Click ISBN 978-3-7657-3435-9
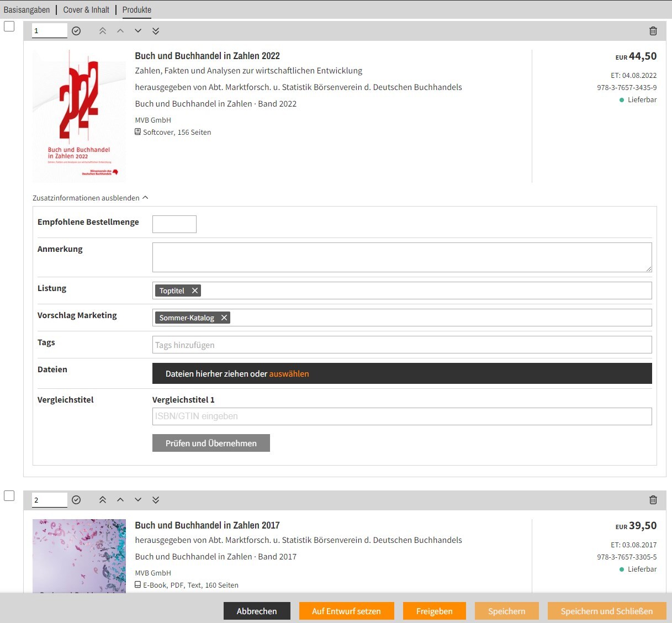Image resolution: width=672 pixels, height=623 pixels. tap(627, 87)
